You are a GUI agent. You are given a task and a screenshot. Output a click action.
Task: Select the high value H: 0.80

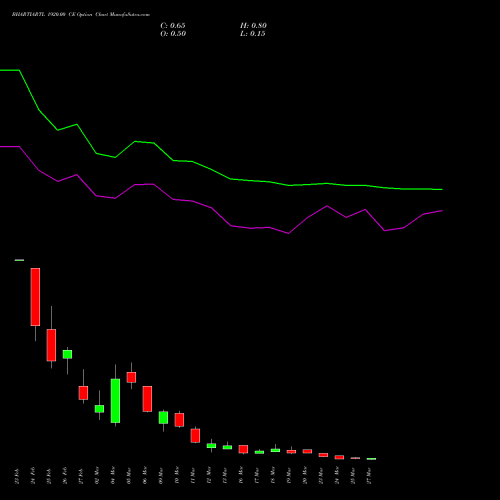coord(253,26)
